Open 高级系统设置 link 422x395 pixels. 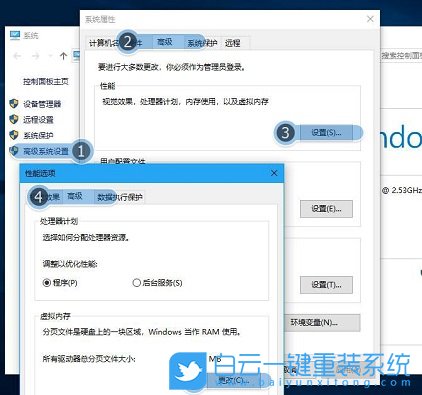pyautogui.click(x=46, y=151)
